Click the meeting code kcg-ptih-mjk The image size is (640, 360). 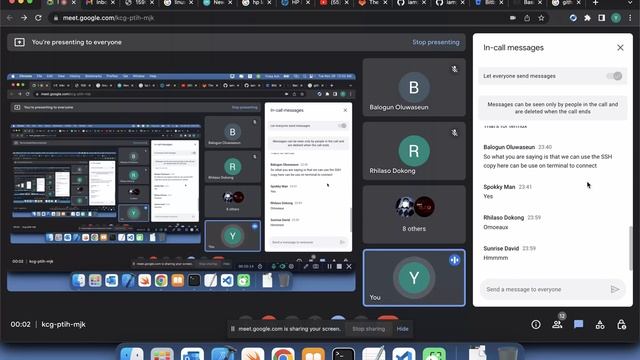coord(64,324)
